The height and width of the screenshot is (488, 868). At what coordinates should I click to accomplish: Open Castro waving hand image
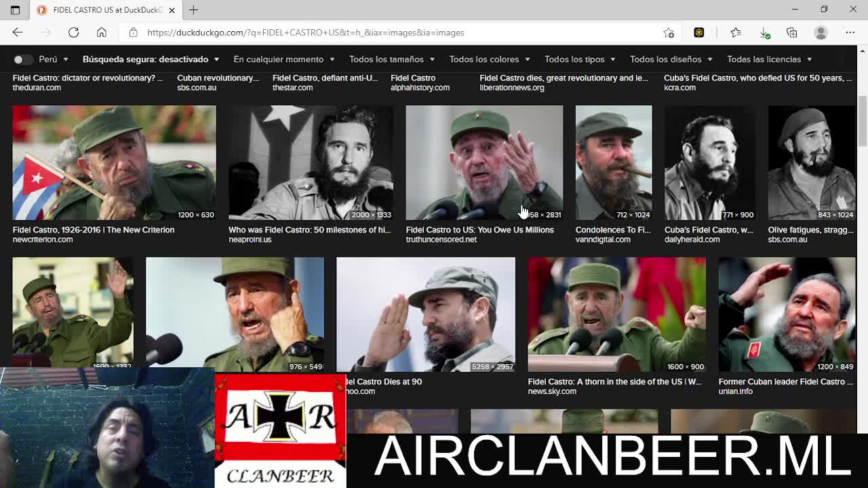(73, 312)
